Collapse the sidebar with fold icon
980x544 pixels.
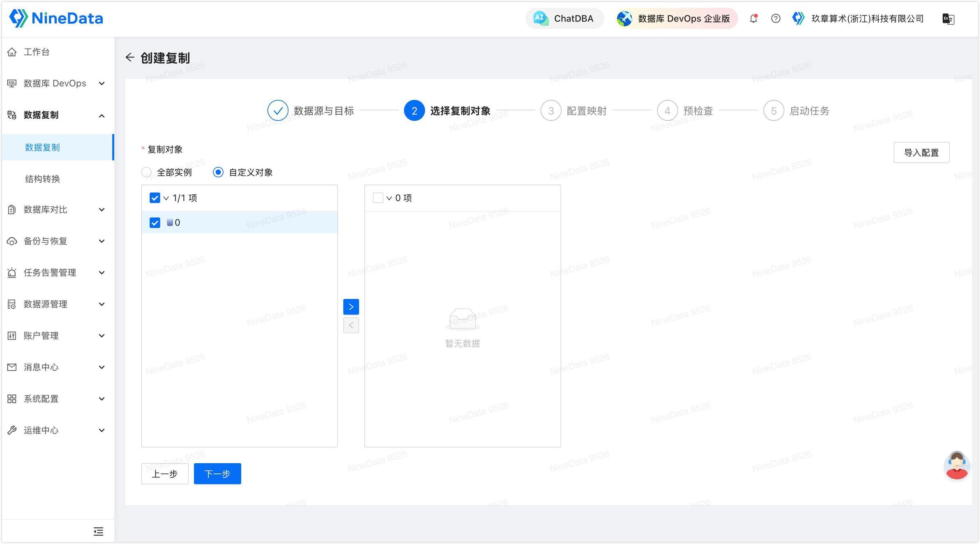pyautogui.click(x=98, y=531)
